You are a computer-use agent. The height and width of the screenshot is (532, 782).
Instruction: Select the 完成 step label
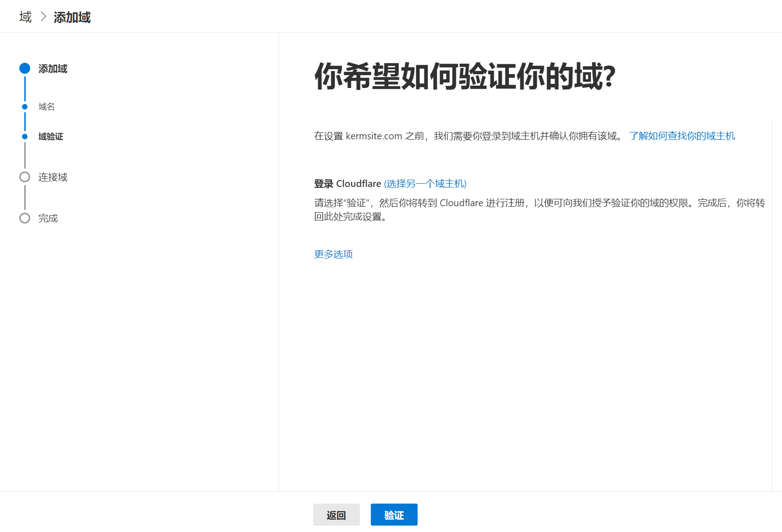[x=48, y=219]
